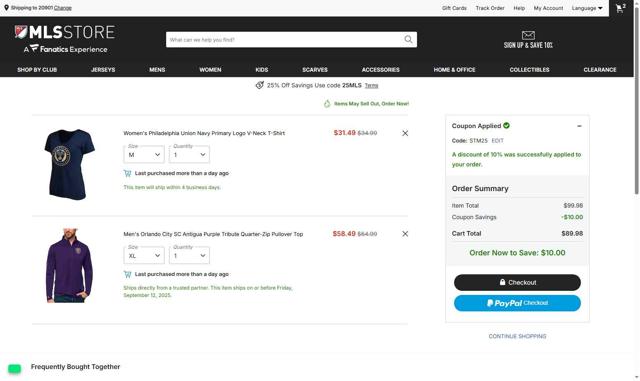
Task: Open the Orlando City Pullover thumbnail
Action: point(69,265)
